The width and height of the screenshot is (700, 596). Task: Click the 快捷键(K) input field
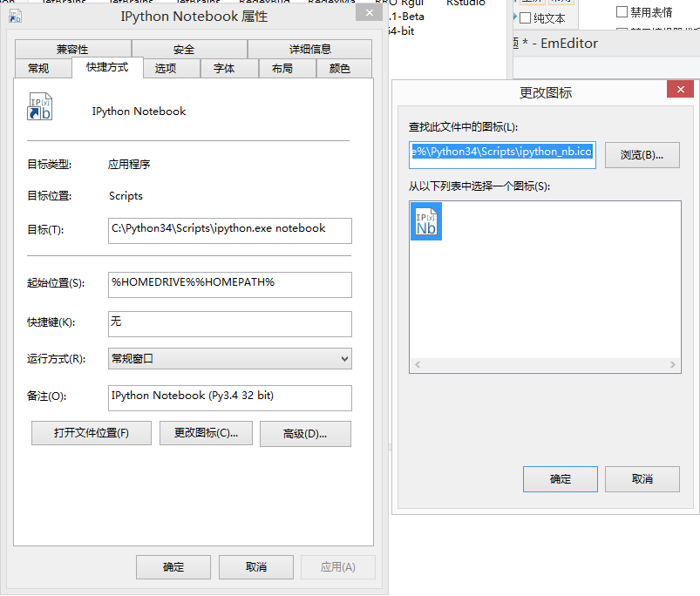pos(230,324)
